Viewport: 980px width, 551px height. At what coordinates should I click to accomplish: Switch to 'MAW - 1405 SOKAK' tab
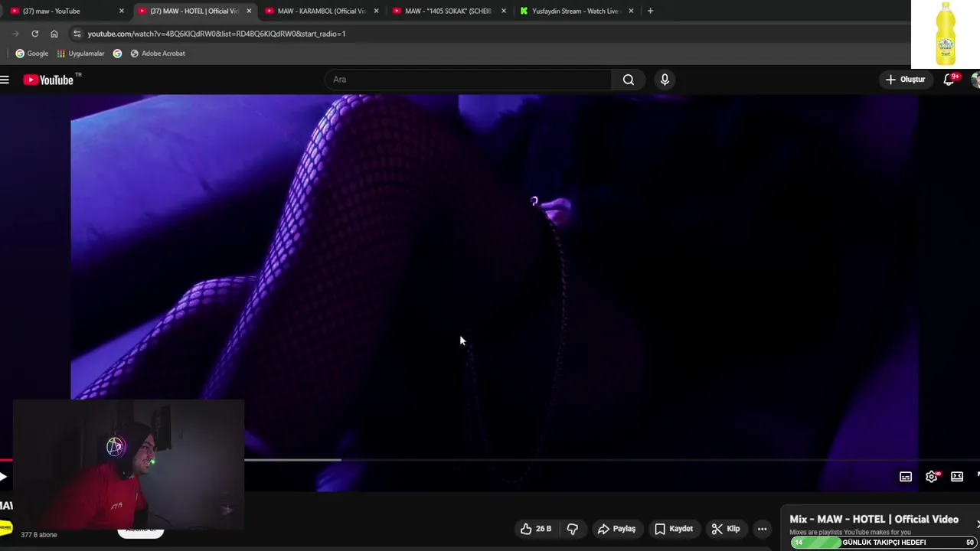point(448,11)
